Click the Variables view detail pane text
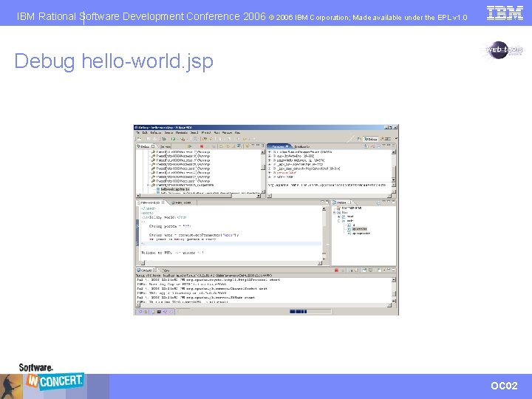532x399 pixels. (327, 185)
